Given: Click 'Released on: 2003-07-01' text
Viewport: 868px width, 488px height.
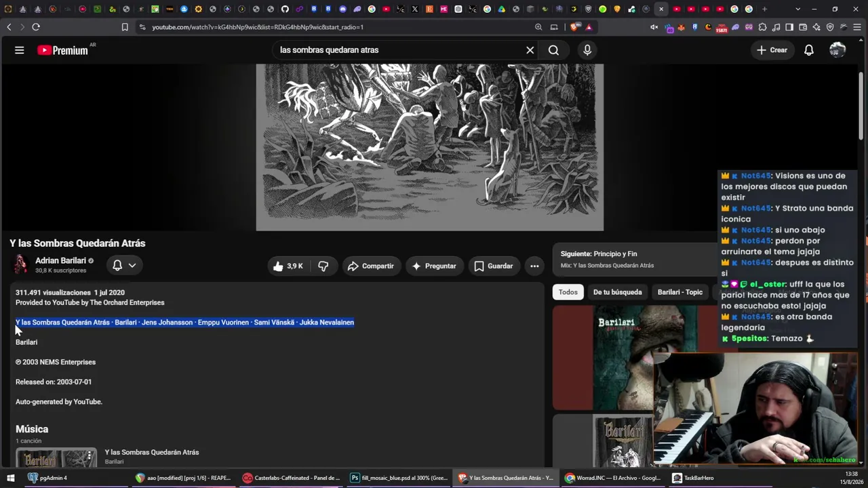Looking at the screenshot, I should point(54,382).
